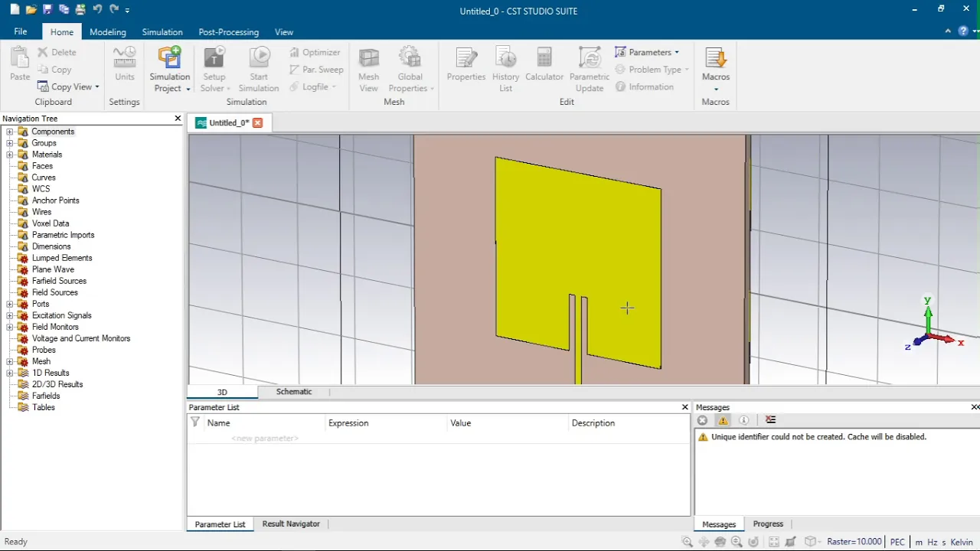Select the 3D view tab

pos(222,392)
